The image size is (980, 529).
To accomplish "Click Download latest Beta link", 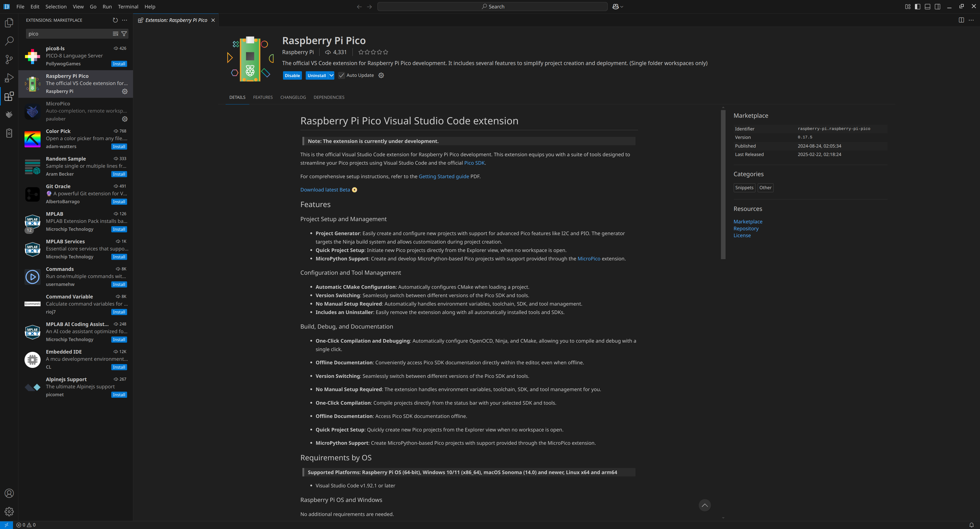I will 325,189.
